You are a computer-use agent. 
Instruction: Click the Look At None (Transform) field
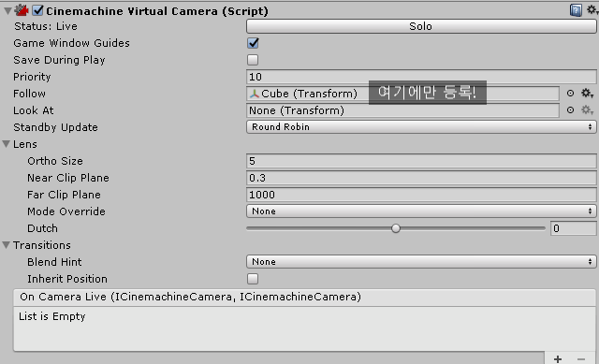coord(403,110)
